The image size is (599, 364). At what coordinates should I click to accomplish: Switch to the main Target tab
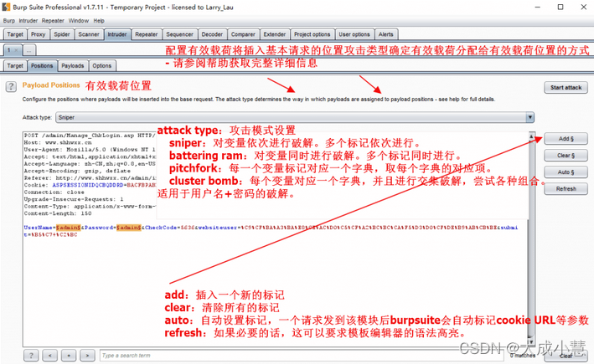pyautogui.click(x=15, y=34)
